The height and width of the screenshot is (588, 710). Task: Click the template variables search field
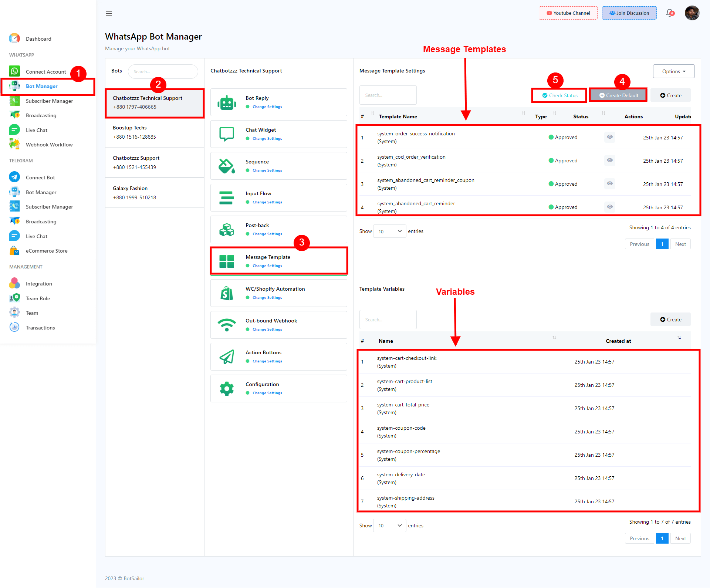(388, 320)
